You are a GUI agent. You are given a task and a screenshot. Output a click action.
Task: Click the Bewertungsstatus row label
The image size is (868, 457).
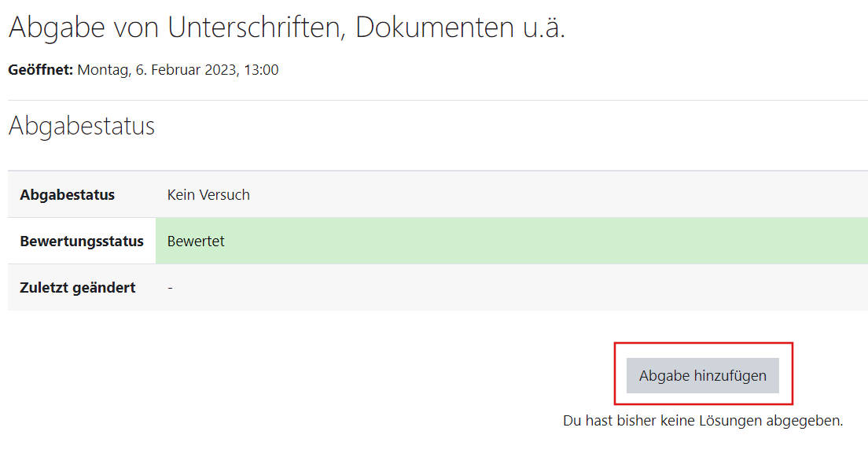click(82, 241)
